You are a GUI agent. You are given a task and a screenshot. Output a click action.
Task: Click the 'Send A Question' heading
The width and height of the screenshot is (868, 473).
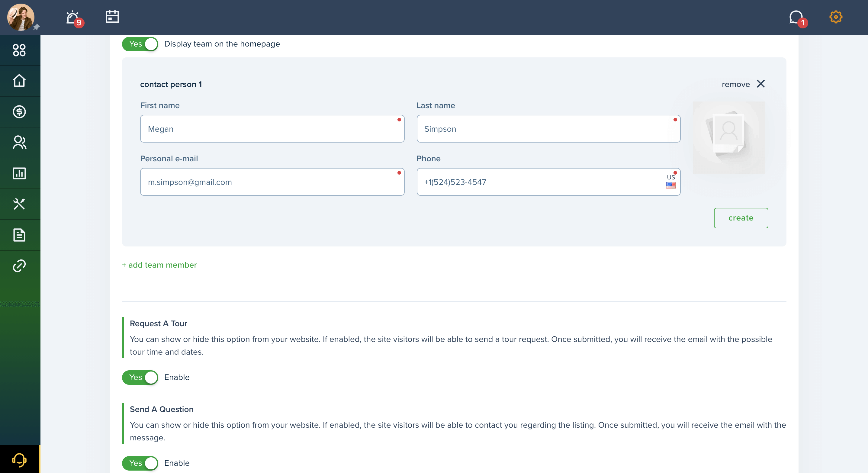(162, 409)
